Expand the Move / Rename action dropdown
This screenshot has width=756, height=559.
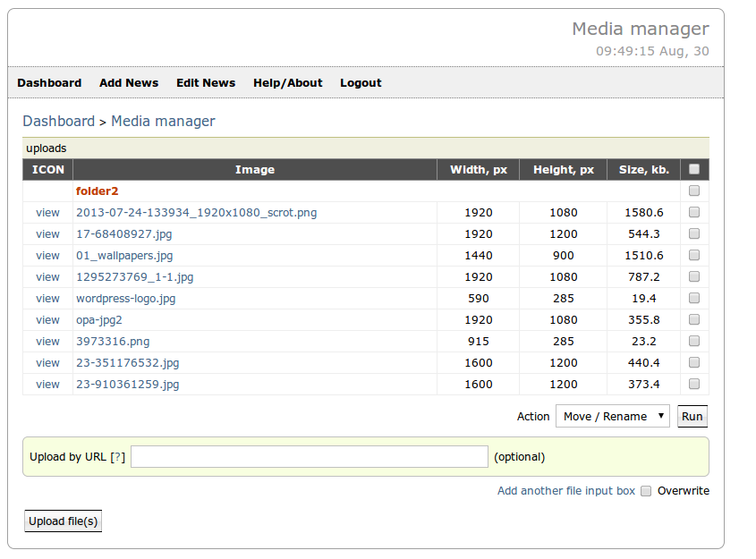pyautogui.click(x=612, y=416)
